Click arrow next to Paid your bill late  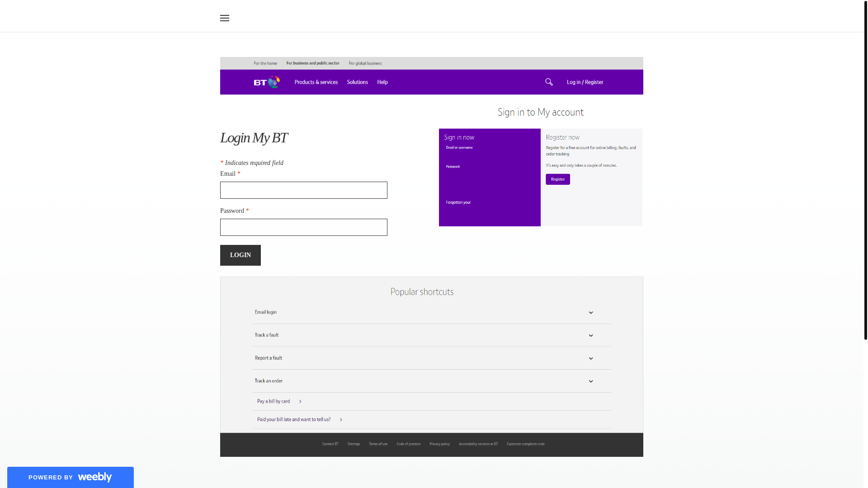pos(341,420)
